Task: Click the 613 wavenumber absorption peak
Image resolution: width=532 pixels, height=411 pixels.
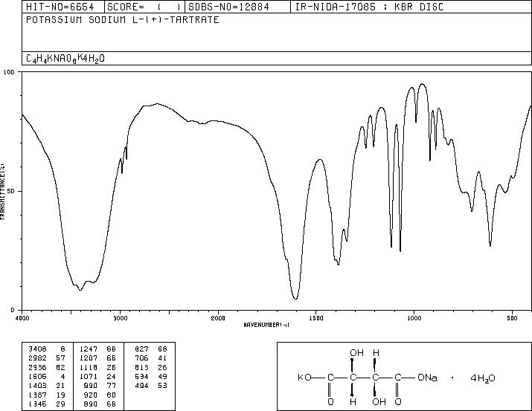Action: 490,245
